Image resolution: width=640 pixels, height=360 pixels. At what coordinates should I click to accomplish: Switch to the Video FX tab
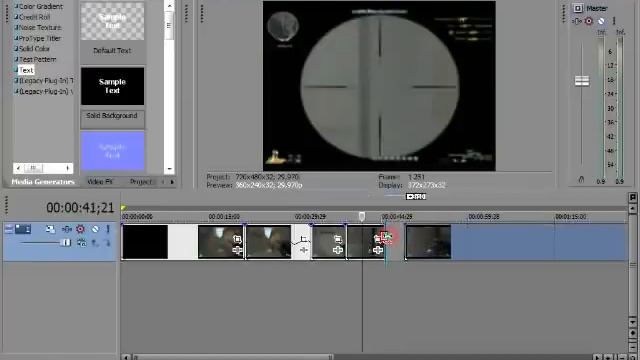tap(100, 182)
